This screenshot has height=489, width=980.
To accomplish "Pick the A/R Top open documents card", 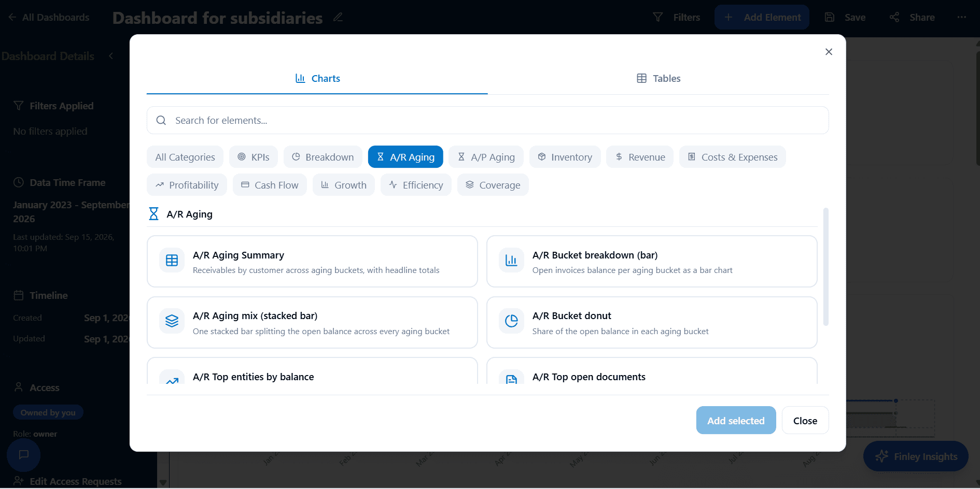I will point(652,371).
